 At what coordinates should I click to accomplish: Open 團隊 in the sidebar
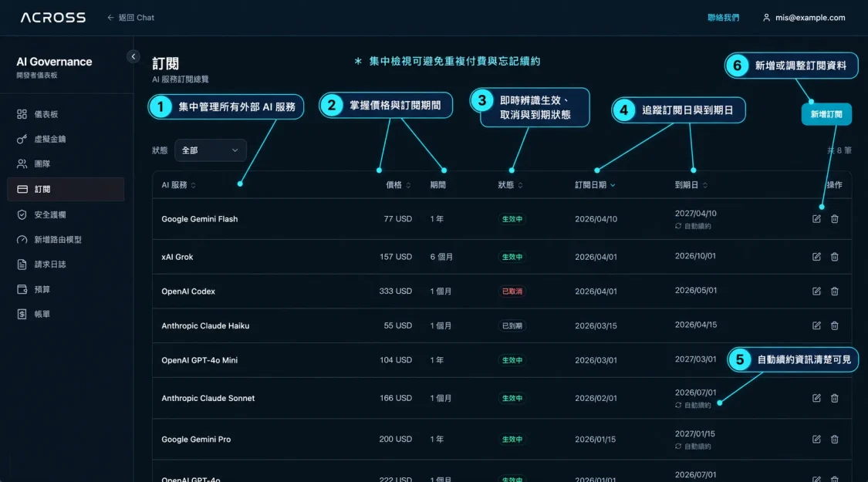66,163
